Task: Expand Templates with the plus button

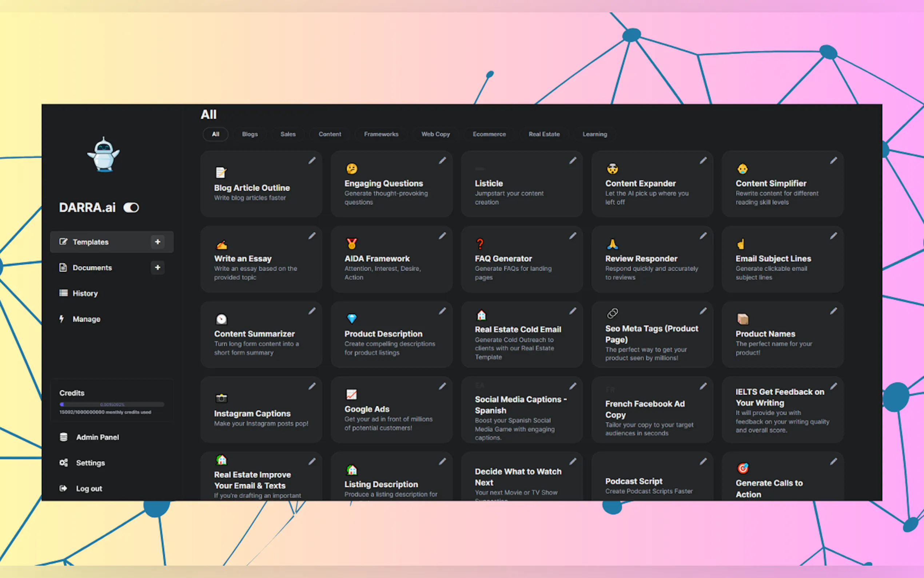Action: (x=158, y=242)
